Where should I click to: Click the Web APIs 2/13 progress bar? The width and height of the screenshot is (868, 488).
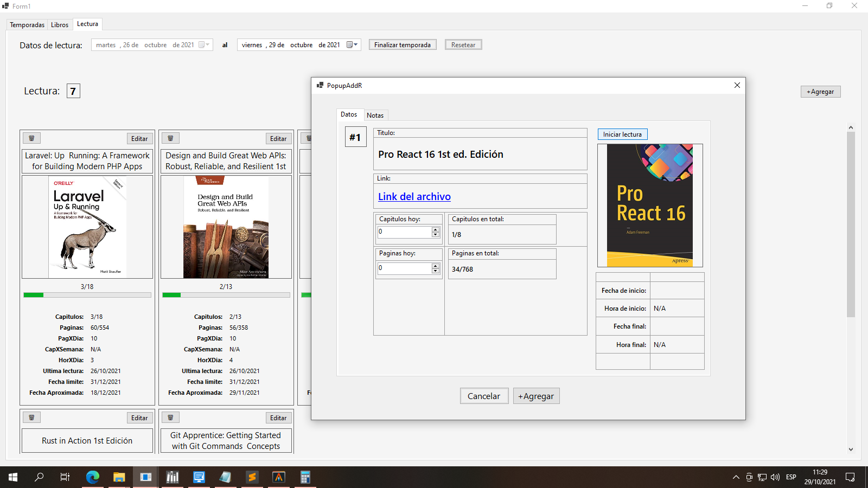[226, 295]
